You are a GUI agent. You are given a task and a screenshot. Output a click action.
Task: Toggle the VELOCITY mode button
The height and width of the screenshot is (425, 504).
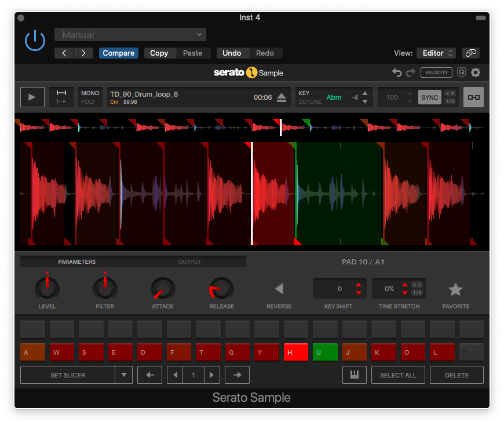coord(436,72)
